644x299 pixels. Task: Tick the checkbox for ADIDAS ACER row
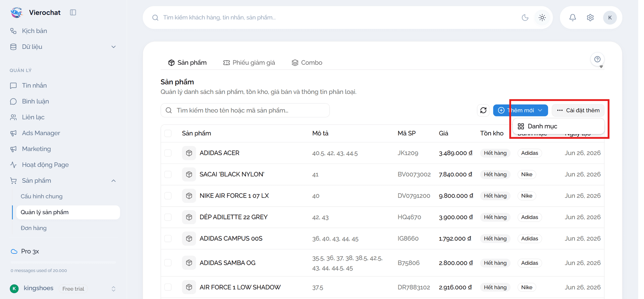168,153
